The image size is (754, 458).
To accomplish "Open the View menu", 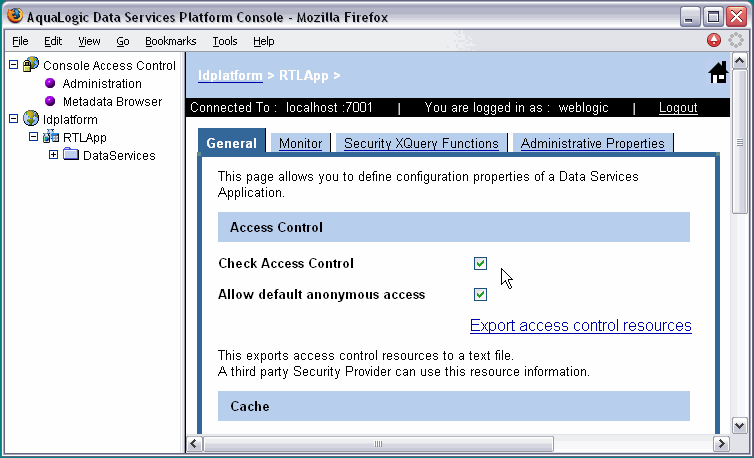I will pyautogui.click(x=89, y=41).
